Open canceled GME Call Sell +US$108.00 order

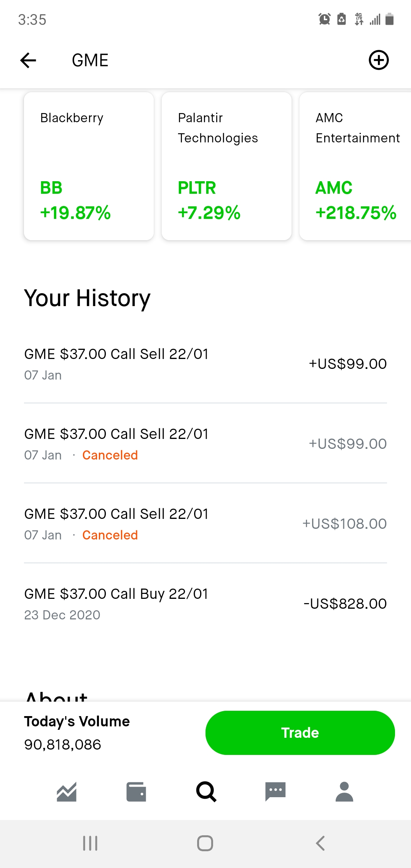(205, 524)
